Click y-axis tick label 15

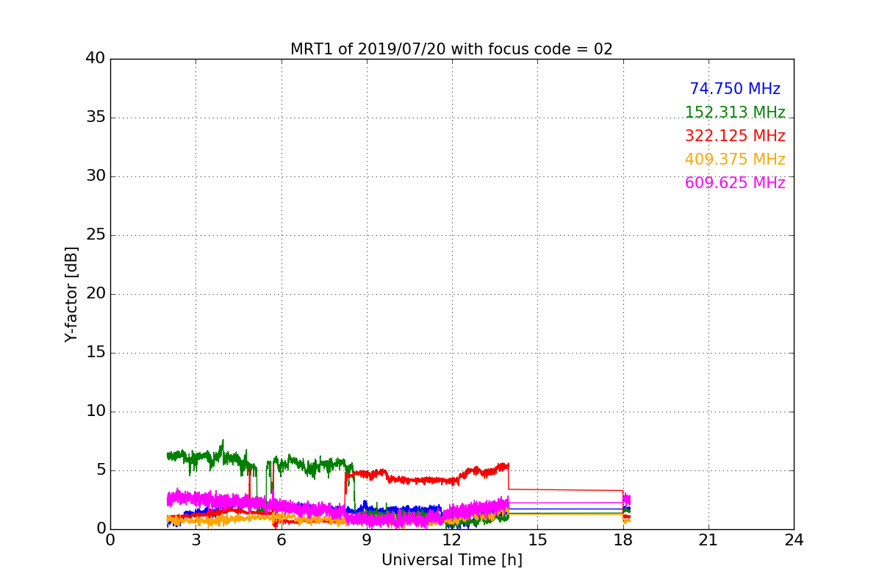[x=96, y=353]
